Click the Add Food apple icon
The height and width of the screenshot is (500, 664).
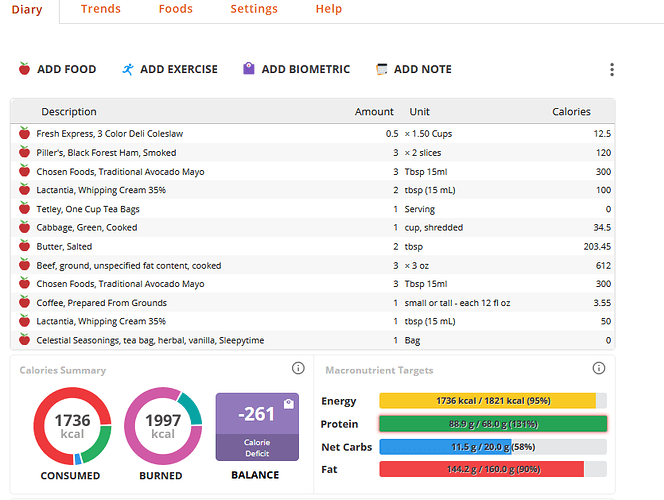click(x=25, y=69)
